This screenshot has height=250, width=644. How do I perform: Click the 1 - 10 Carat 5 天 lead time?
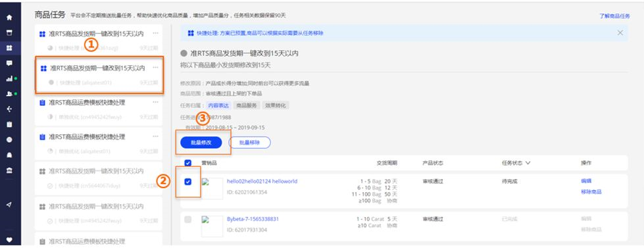tap(376, 219)
